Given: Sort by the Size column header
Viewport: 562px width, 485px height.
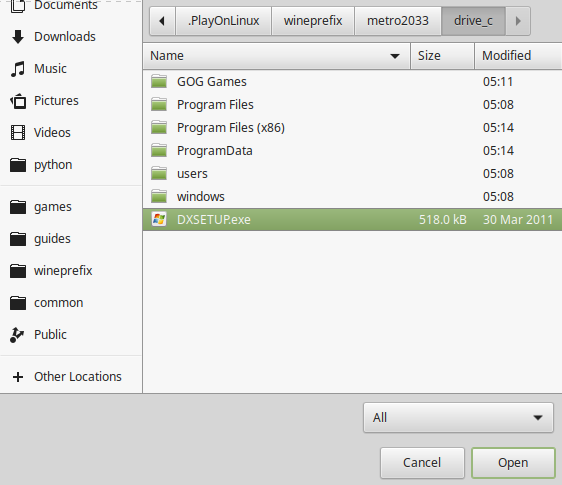Looking at the screenshot, I should coord(442,56).
